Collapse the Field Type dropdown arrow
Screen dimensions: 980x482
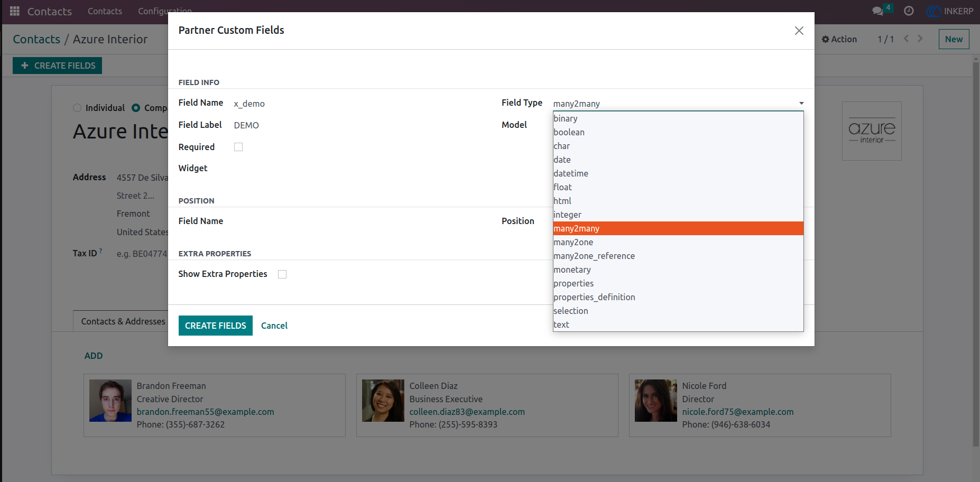tap(801, 104)
